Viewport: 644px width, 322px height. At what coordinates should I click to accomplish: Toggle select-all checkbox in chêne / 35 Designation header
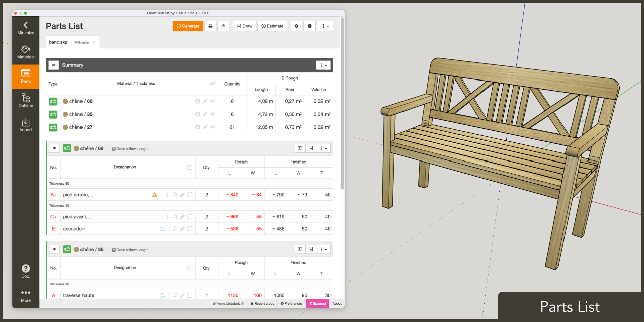coord(190,268)
